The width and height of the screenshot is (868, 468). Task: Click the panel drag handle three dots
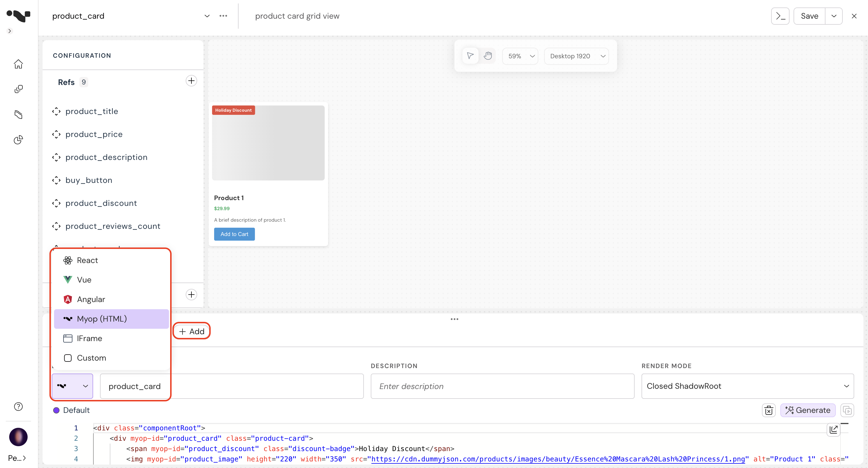(x=454, y=319)
